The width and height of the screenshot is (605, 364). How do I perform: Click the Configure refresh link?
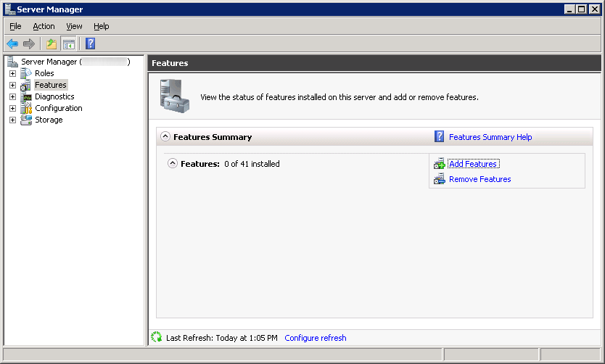tap(316, 338)
